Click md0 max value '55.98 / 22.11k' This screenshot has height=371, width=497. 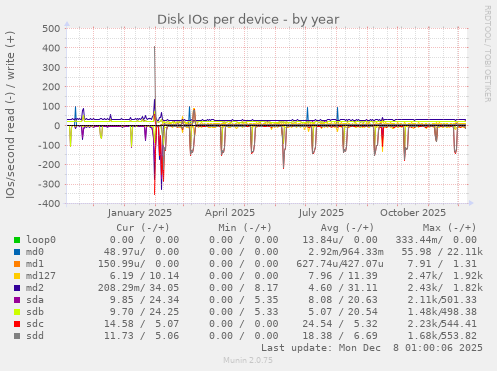click(x=442, y=252)
